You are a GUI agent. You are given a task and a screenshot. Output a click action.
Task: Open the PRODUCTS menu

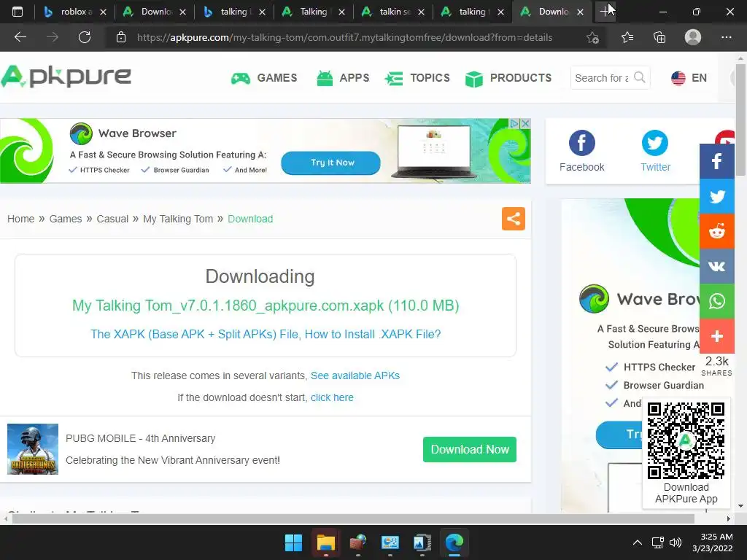(508, 77)
